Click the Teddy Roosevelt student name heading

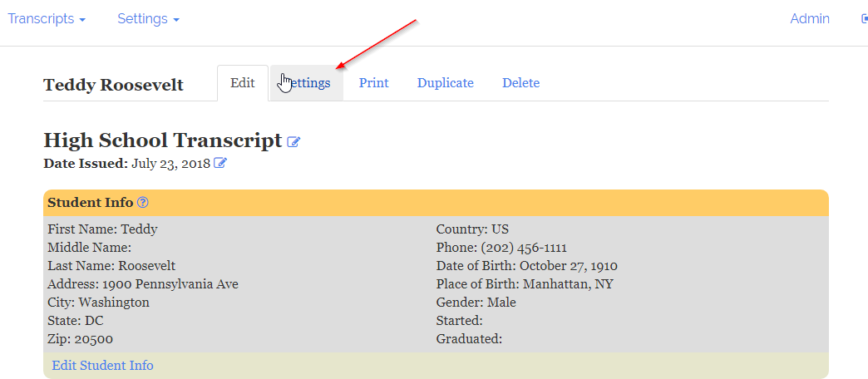tap(113, 85)
